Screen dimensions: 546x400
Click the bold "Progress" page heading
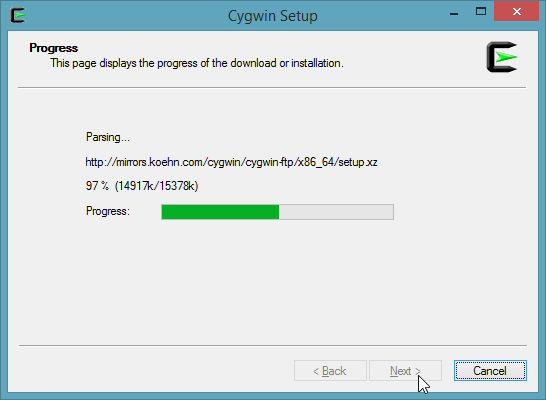pos(53,48)
